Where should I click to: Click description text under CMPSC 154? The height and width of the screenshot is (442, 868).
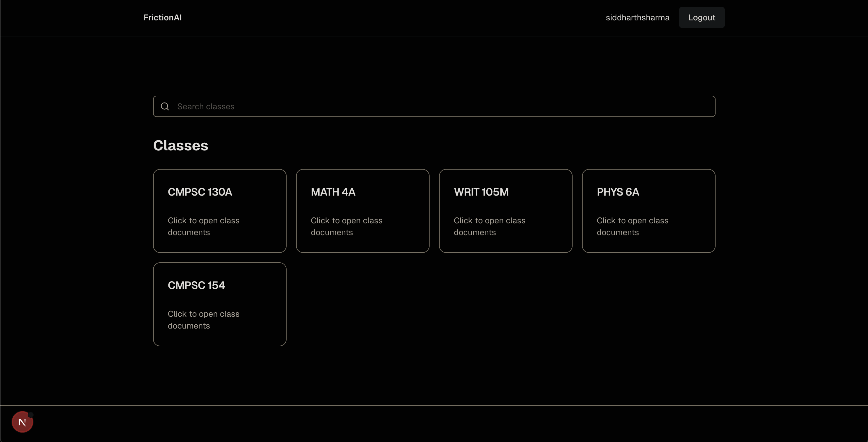(204, 320)
